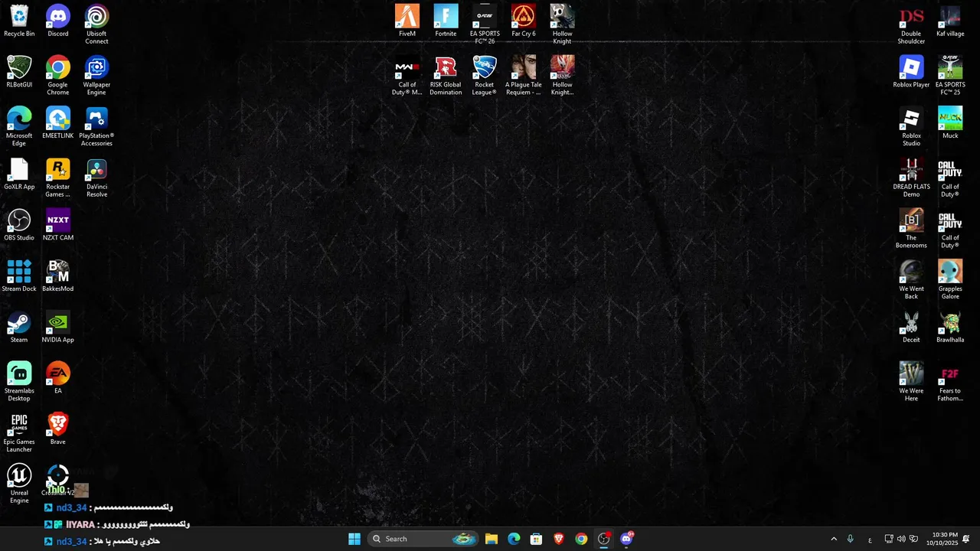The width and height of the screenshot is (980, 551).
Task: Open the EMEETLINK desktop icon
Action: click(x=58, y=123)
